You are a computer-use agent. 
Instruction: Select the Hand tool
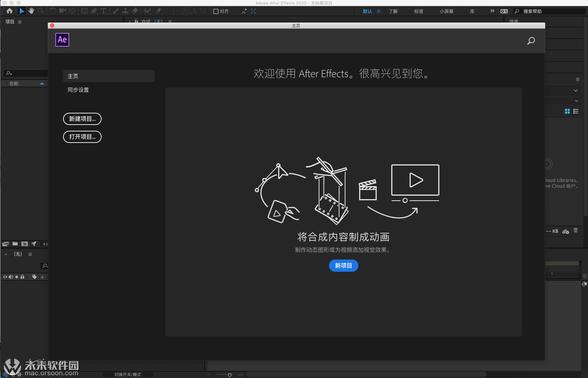point(31,11)
